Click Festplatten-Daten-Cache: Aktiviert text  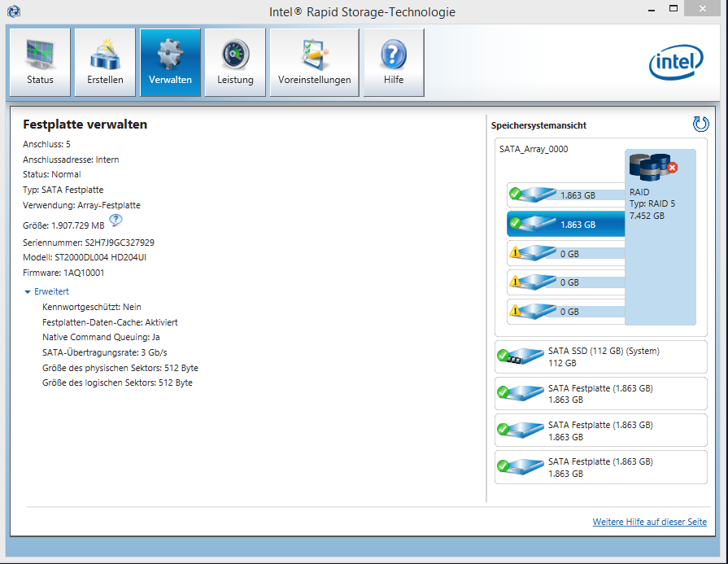point(110,322)
